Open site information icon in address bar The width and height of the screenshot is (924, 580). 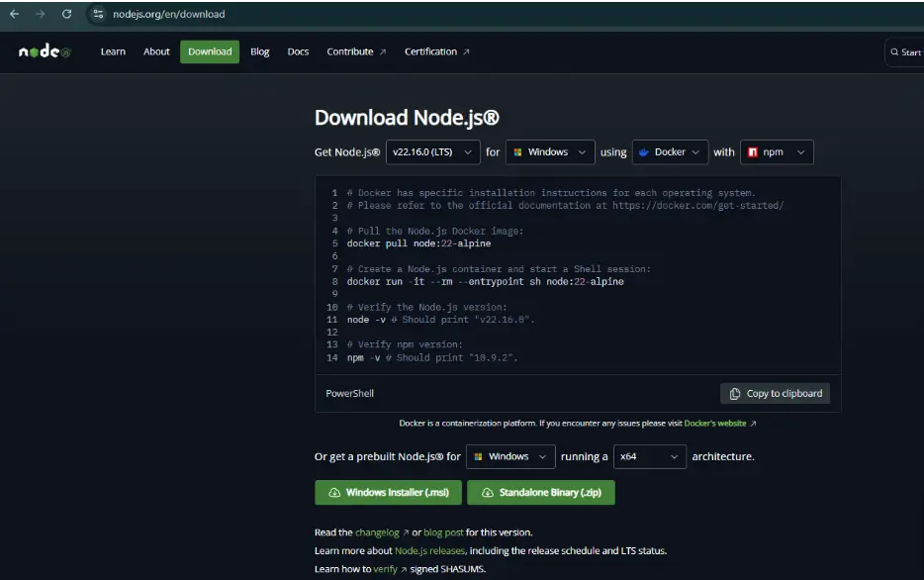click(98, 14)
